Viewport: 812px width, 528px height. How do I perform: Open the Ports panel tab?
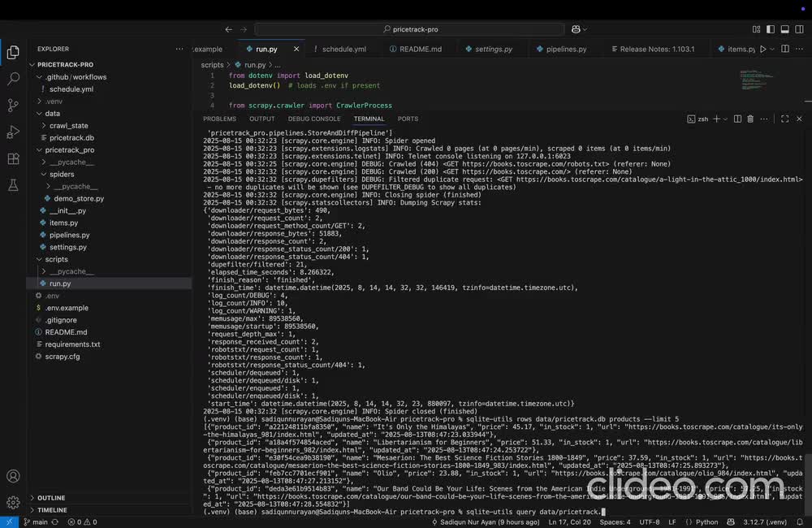(408, 119)
